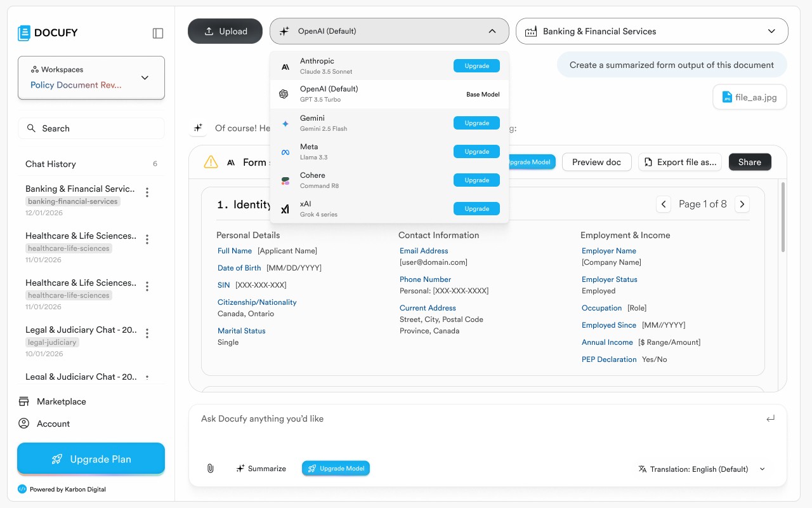Select Anthropic Claude 3.5 Sonnet model
Viewport: 812px width, 508px height.
click(x=390, y=66)
